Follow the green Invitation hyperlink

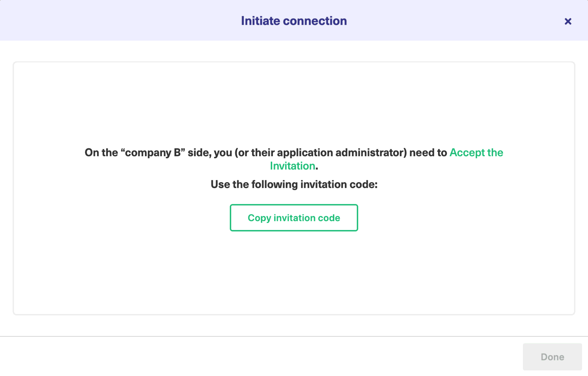[x=293, y=166]
